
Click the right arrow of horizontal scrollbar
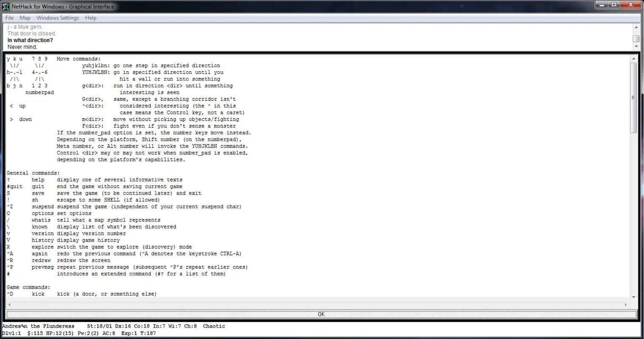626,304
